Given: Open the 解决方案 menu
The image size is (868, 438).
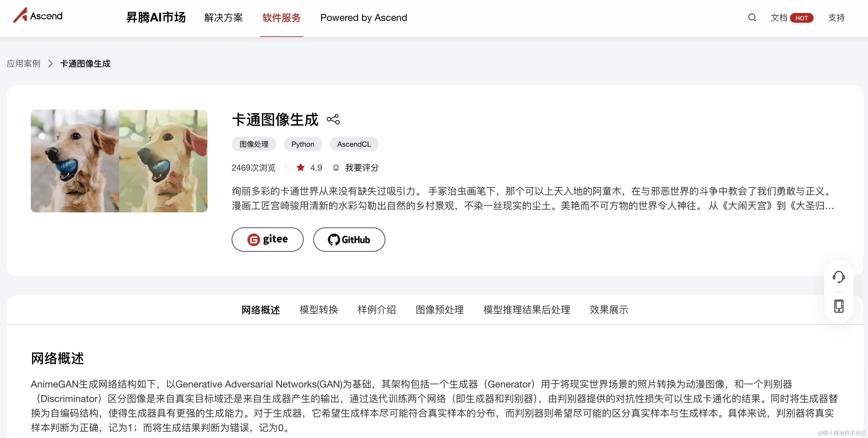Looking at the screenshot, I should click(224, 18).
